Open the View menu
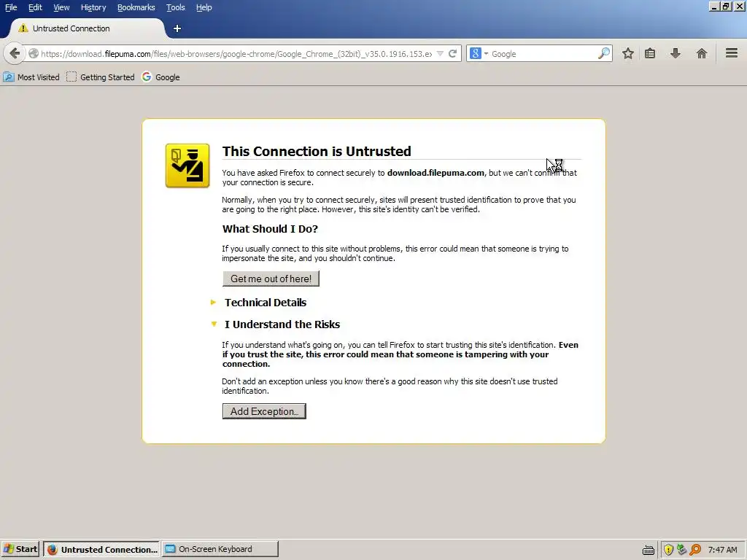This screenshot has width=747, height=560. 61,7
